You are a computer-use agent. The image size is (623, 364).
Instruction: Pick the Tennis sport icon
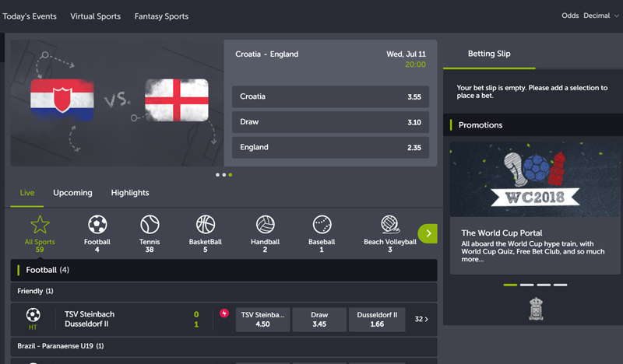point(150,226)
